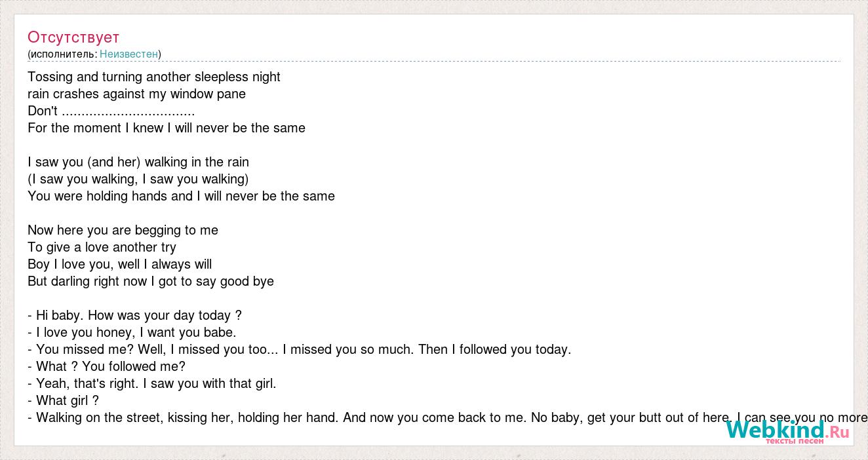Click 'For the moment I knew' line

(167, 128)
